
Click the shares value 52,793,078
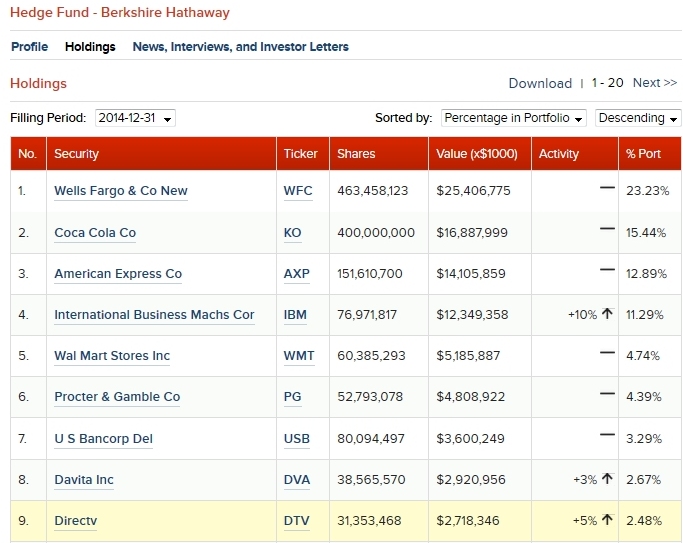(x=370, y=397)
